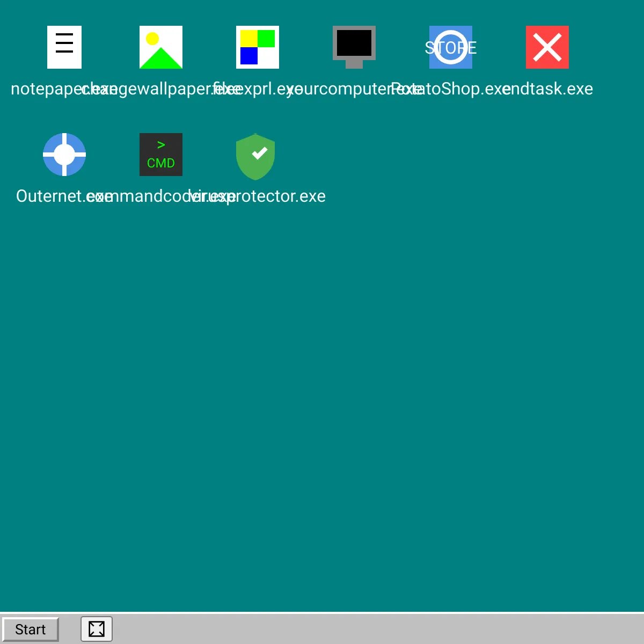644x644 pixels.
Task: Launch the commandcoder.exe CMD icon
Action: (161, 155)
